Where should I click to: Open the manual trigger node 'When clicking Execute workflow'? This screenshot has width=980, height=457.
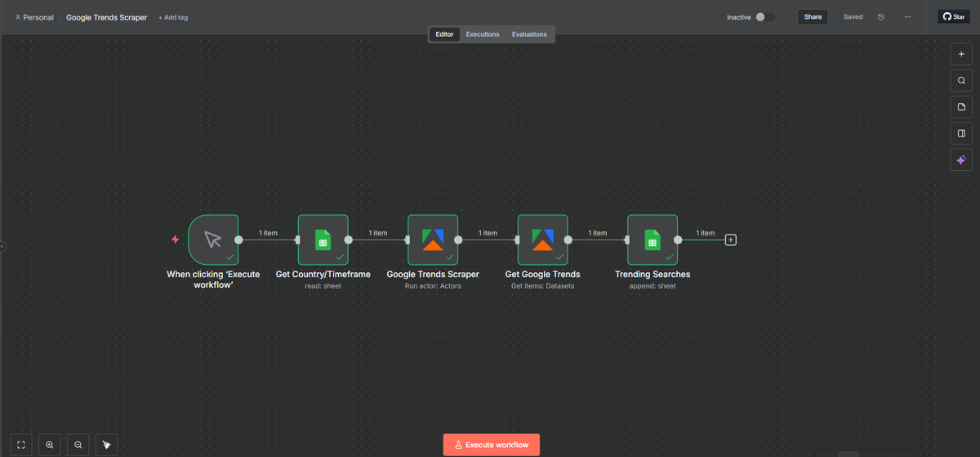pyautogui.click(x=213, y=240)
